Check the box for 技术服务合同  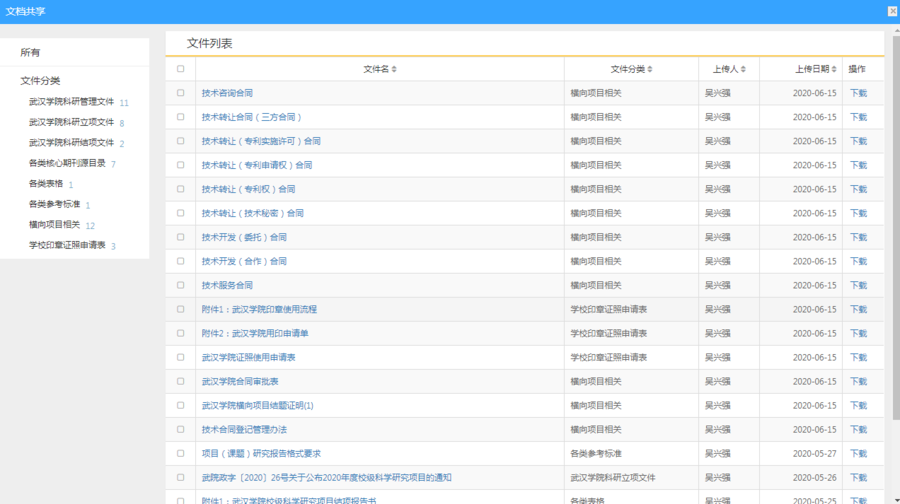coord(180,285)
